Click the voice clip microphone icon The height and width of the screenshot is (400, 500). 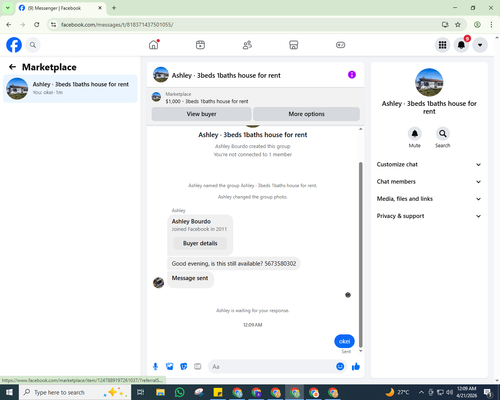tap(155, 367)
